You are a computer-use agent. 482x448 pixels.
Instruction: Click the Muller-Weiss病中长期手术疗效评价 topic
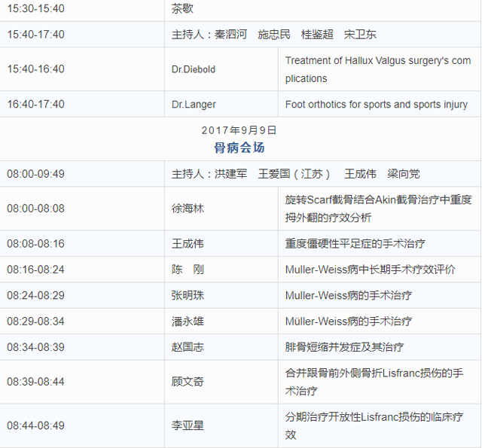pos(370,270)
